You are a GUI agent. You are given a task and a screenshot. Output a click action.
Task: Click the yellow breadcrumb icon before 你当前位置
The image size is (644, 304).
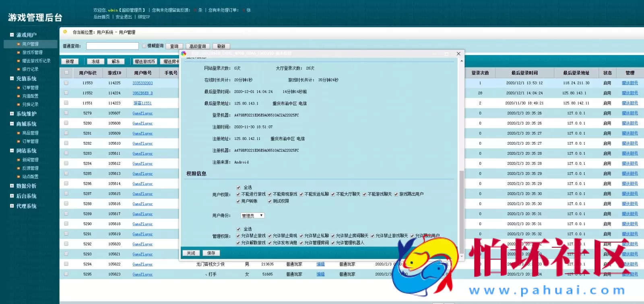pos(65,32)
